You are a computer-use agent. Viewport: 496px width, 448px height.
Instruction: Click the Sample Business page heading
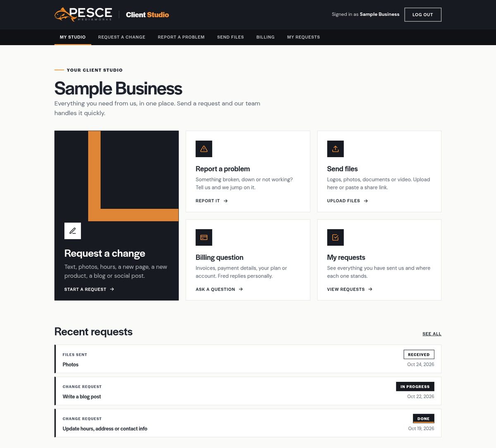pos(118,89)
